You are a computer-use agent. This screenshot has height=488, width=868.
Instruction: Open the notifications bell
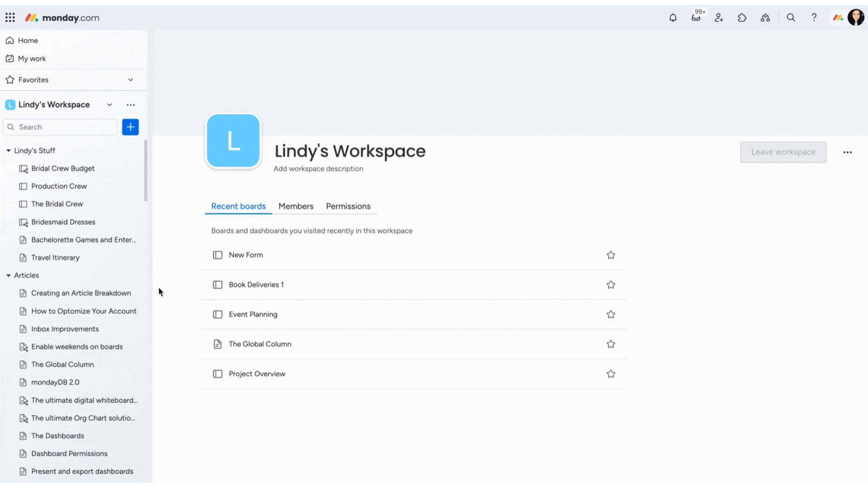tap(673, 18)
